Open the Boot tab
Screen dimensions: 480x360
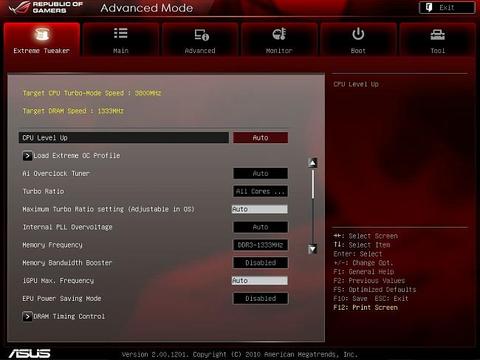point(358,39)
